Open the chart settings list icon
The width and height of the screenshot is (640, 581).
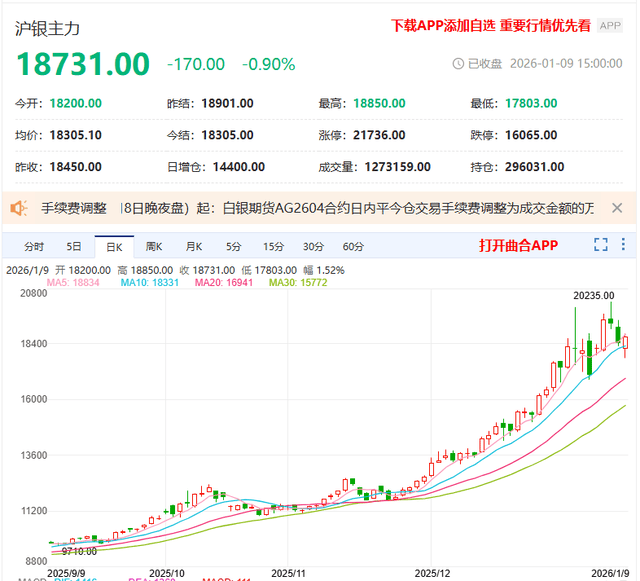[625, 245]
